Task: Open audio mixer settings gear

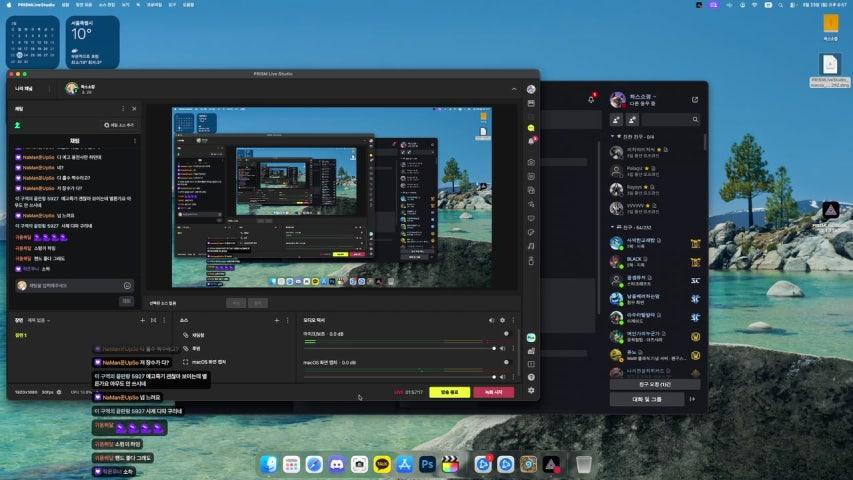Action: (x=502, y=320)
